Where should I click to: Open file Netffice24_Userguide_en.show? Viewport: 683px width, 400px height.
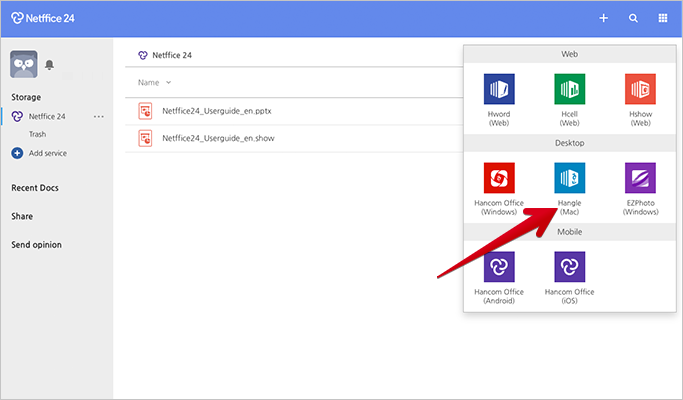(218, 139)
